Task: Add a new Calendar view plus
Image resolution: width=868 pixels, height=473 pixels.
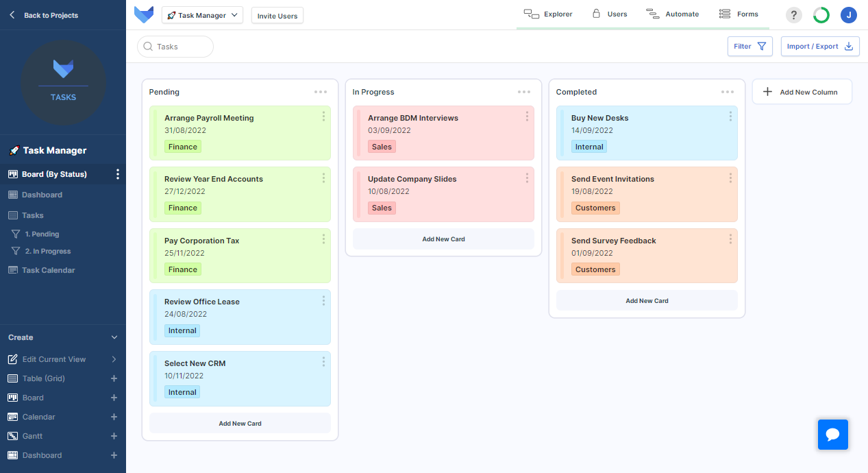Action: click(114, 417)
